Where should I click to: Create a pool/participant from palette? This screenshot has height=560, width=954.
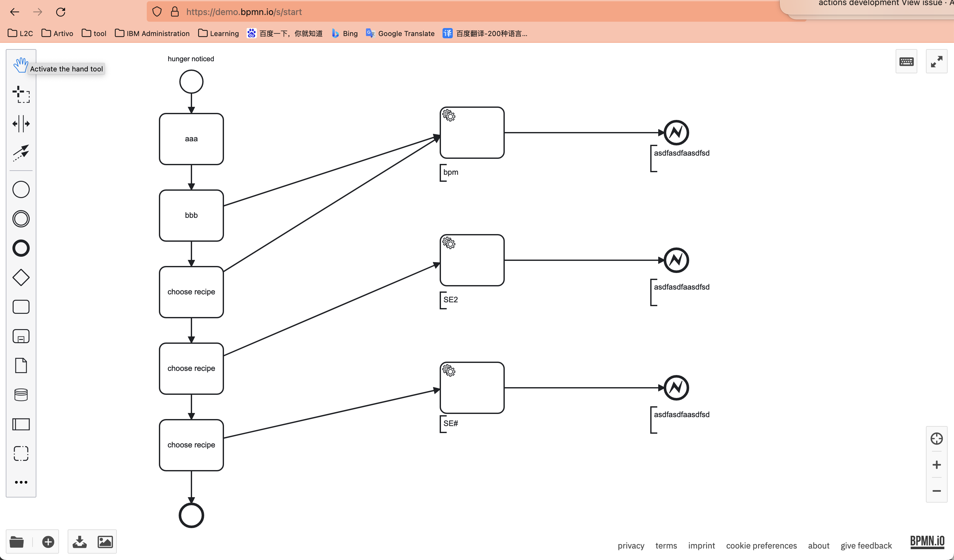pos(21,424)
